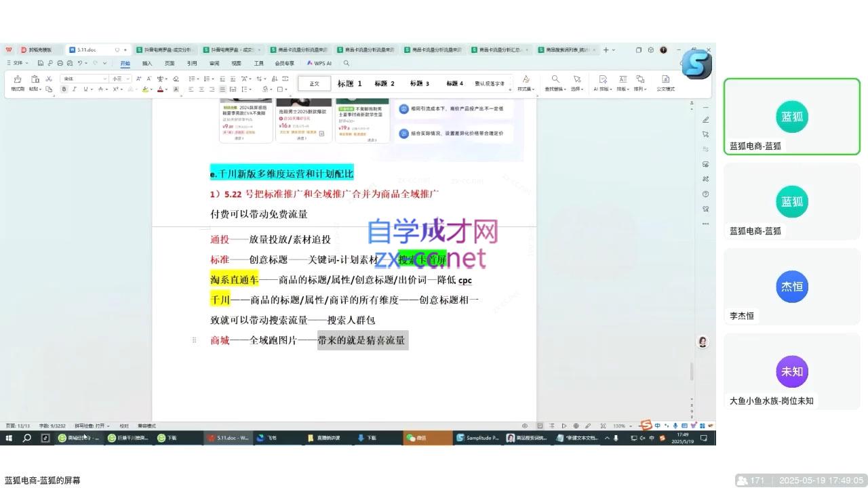This screenshot has height=488, width=868.
Task: Increase font size with A+ icon
Action: click(138, 79)
